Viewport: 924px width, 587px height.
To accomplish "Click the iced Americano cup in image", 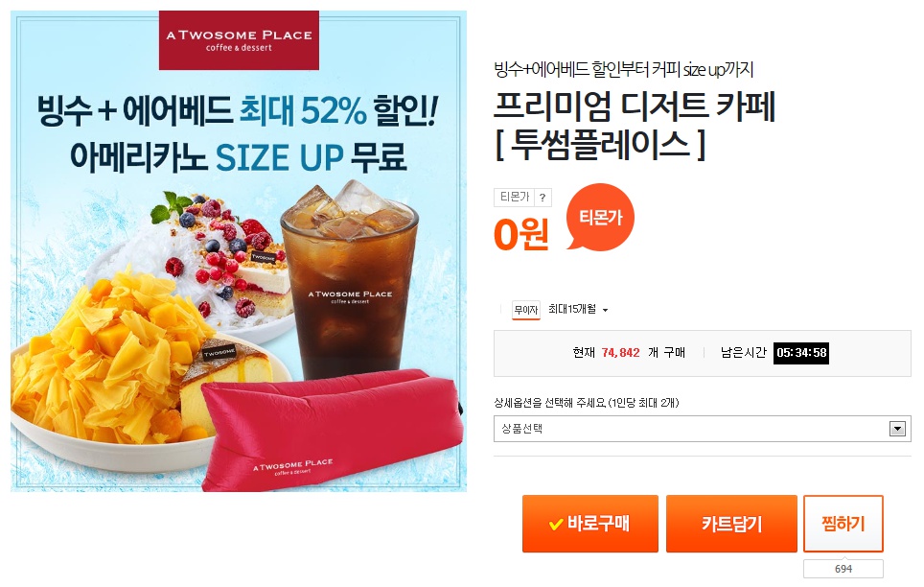I will (x=350, y=280).
